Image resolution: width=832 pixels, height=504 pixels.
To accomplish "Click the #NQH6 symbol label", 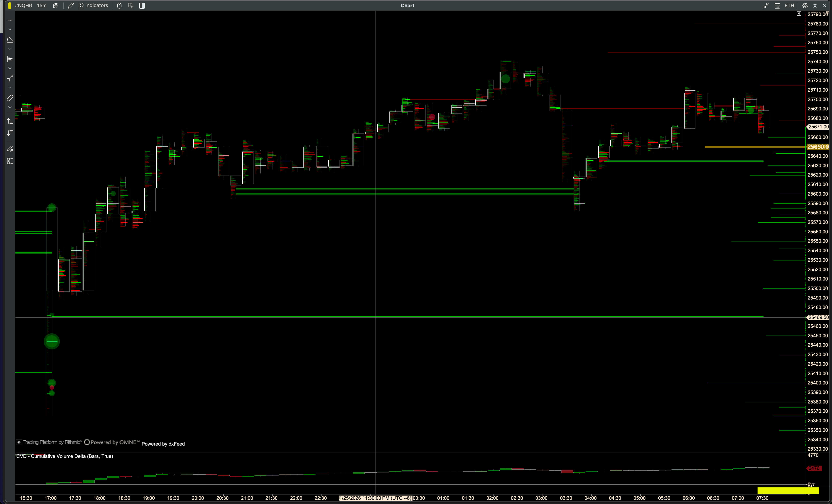I will pyautogui.click(x=23, y=5).
